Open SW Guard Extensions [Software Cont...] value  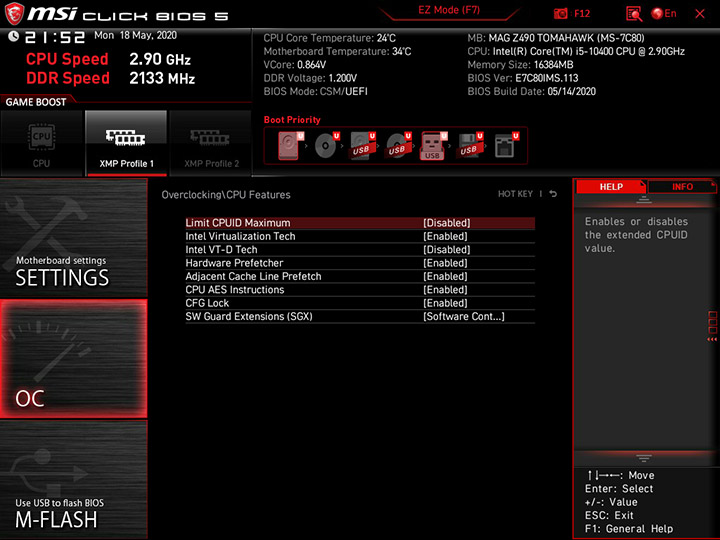[464, 316]
